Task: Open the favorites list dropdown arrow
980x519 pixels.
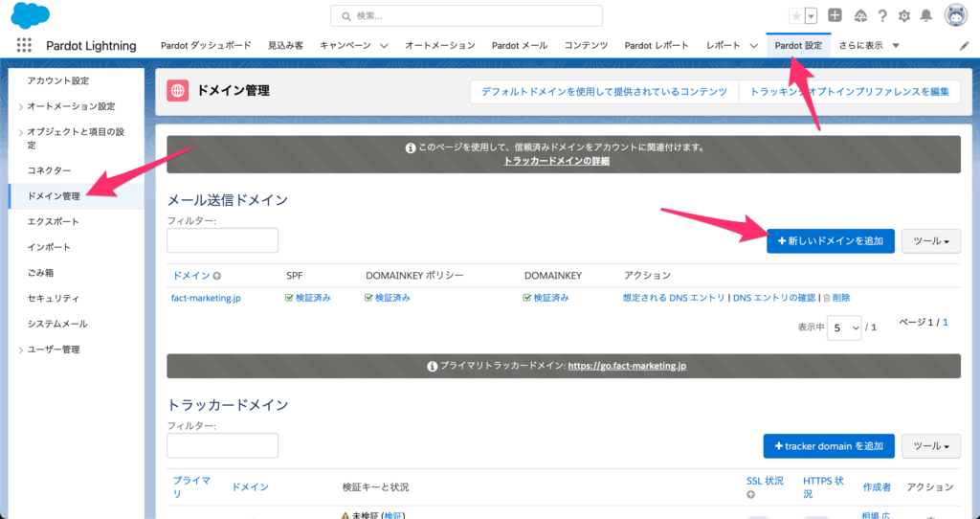Action: 811,15
